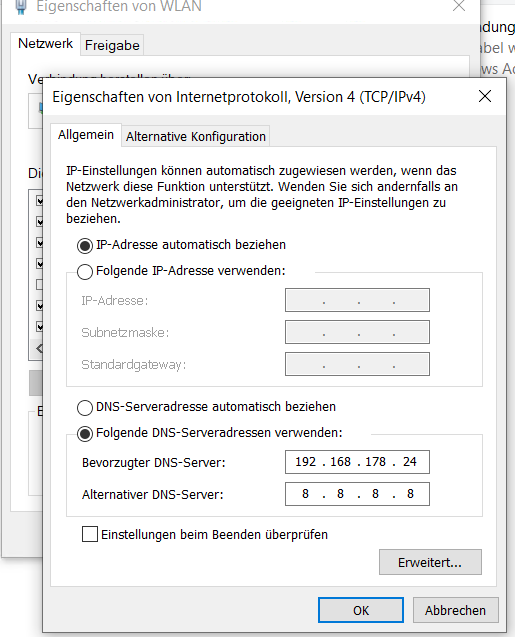
Task: Close the TCP/IPv4 properties dialog
Action: coord(485,97)
